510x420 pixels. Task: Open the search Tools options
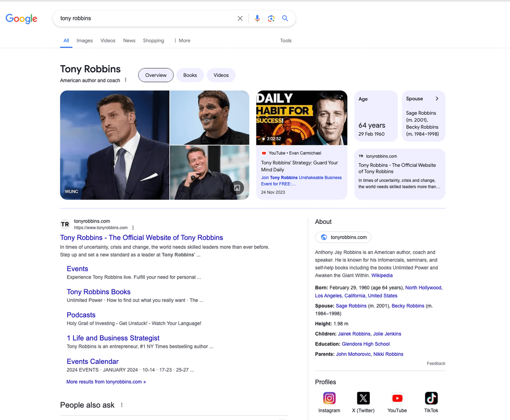point(286,41)
